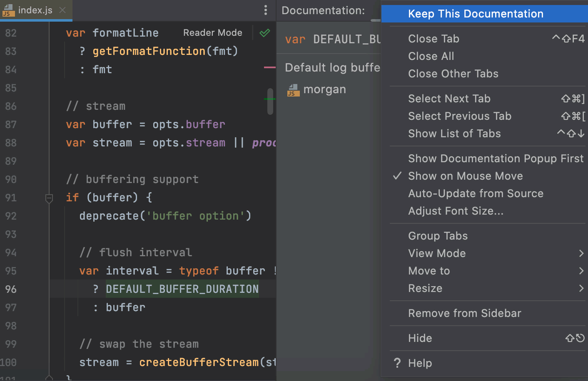The image size is (588, 381).
Task: Click the morgan JS module icon
Action: [x=293, y=90]
